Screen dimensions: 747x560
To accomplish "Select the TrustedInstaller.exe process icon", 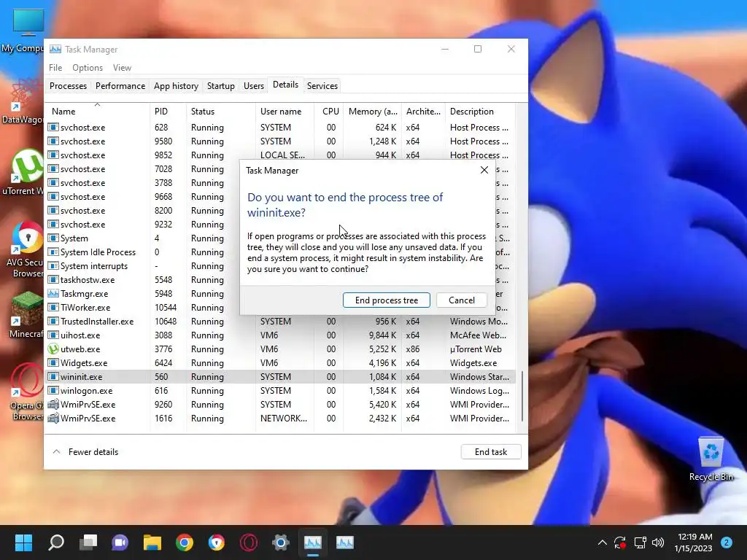I will [53, 321].
